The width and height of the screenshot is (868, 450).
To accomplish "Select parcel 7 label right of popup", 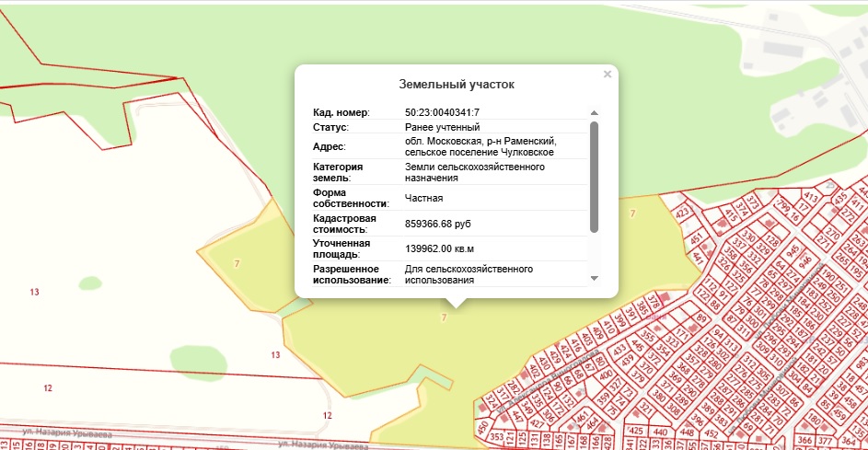I will [x=631, y=213].
